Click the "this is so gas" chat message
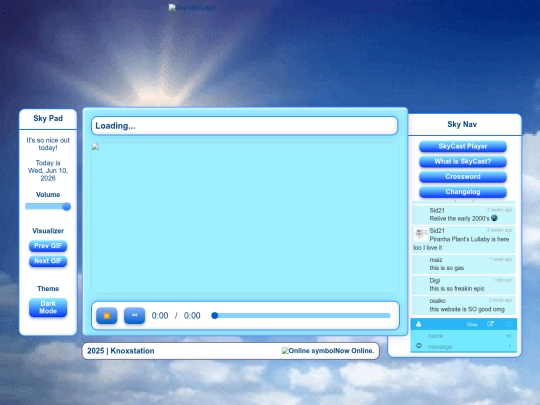The width and height of the screenshot is (540, 405). click(446, 268)
